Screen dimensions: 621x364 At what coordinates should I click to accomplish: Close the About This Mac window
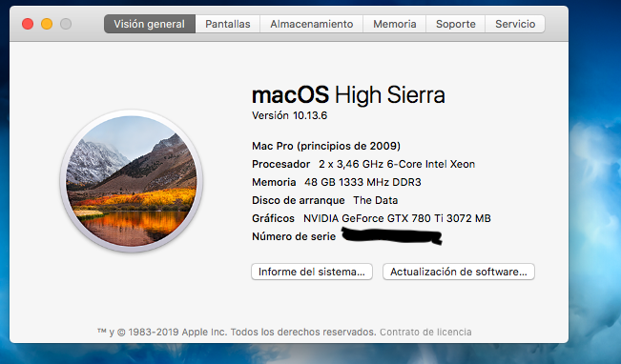click(x=28, y=24)
